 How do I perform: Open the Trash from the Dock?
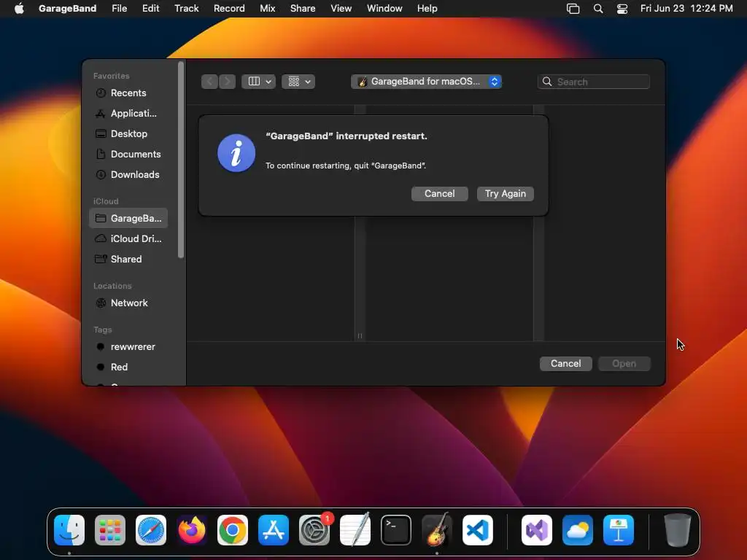pyautogui.click(x=678, y=531)
